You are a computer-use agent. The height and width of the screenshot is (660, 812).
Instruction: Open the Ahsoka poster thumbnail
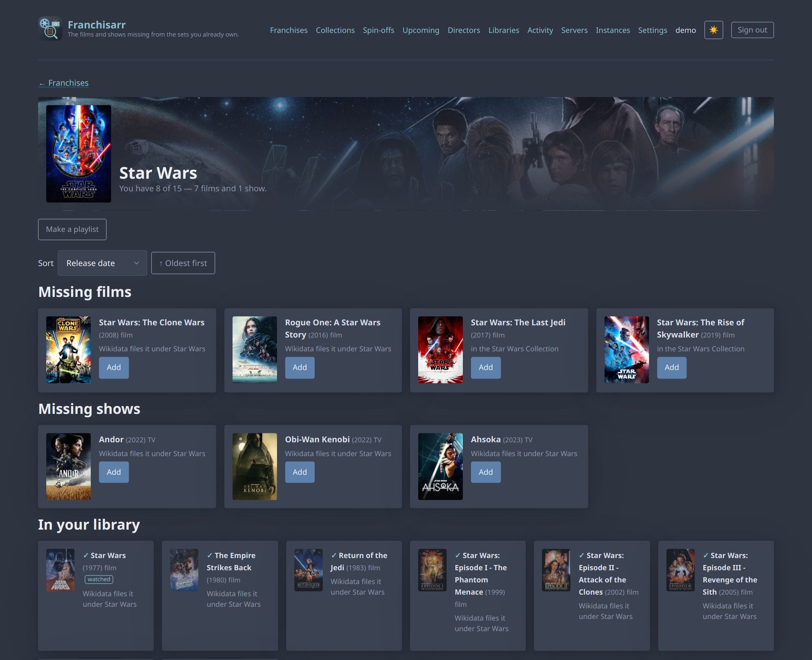[441, 466]
